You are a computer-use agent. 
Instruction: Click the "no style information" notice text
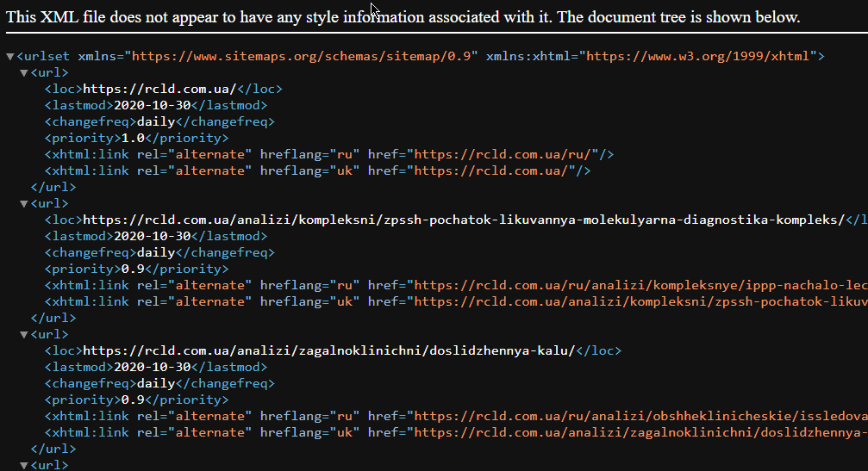point(403,17)
